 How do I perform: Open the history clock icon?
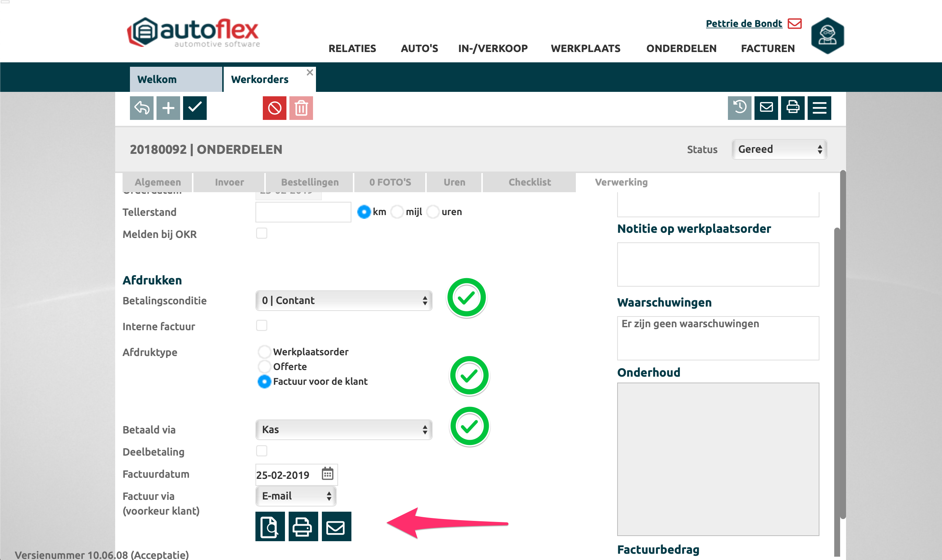coord(739,108)
